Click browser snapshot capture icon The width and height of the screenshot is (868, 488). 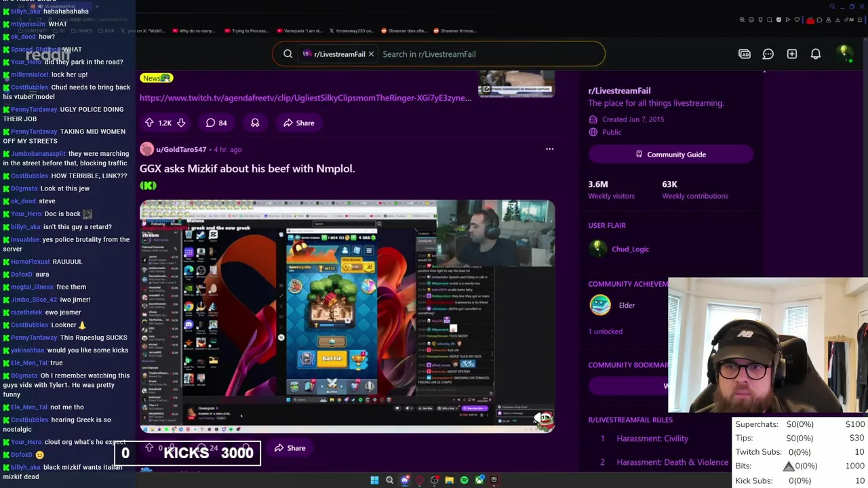770,20
